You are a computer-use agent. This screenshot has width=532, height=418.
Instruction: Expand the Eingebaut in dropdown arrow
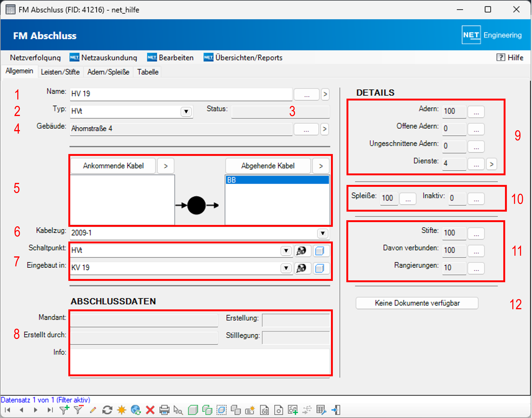[x=286, y=268]
